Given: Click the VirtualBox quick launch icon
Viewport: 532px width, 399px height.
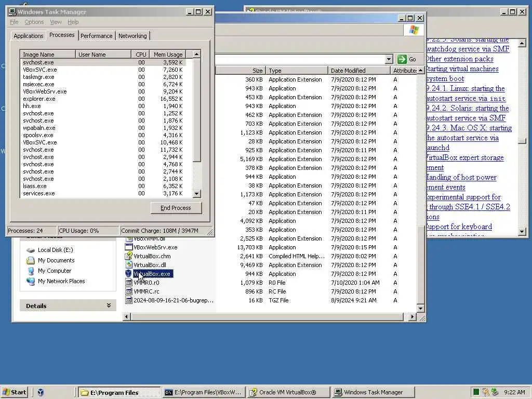Looking at the screenshot, I should 41,392.
